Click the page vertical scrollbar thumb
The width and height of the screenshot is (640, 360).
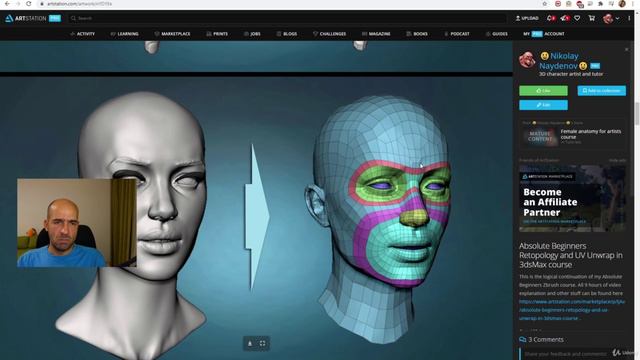pos(636,113)
